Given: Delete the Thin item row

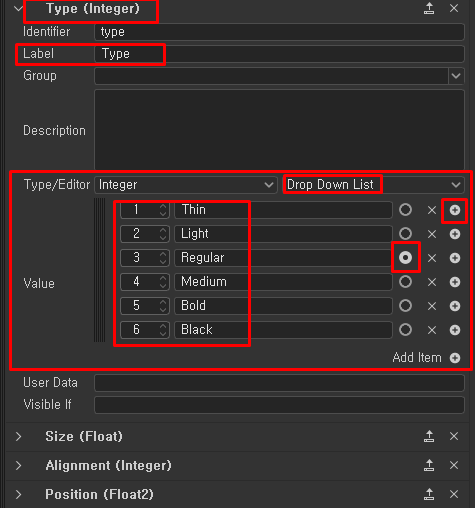Looking at the screenshot, I should (432, 210).
